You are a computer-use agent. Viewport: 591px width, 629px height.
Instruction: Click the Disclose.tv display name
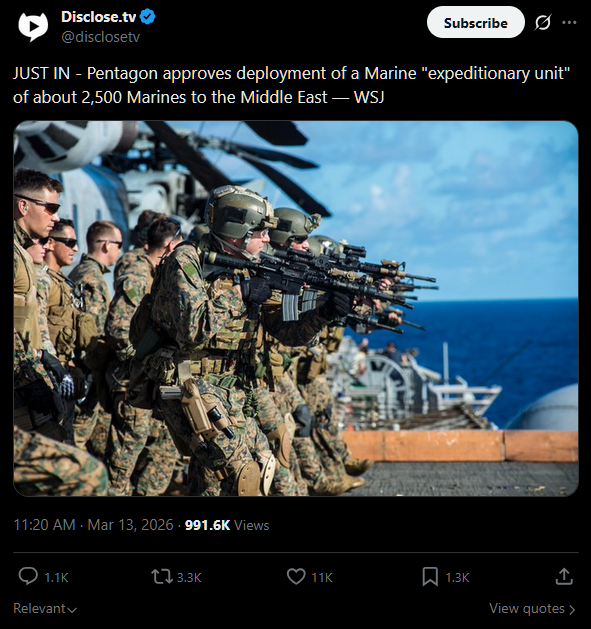tap(98, 17)
